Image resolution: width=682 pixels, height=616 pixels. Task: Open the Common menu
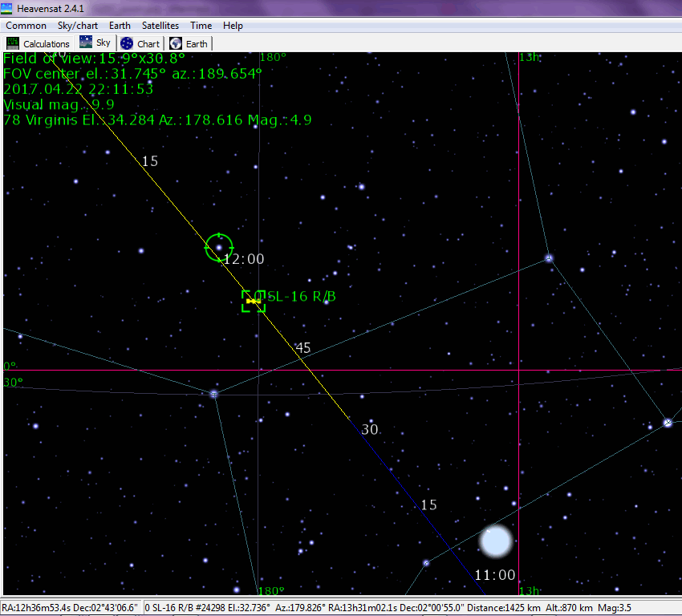coord(26,26)
